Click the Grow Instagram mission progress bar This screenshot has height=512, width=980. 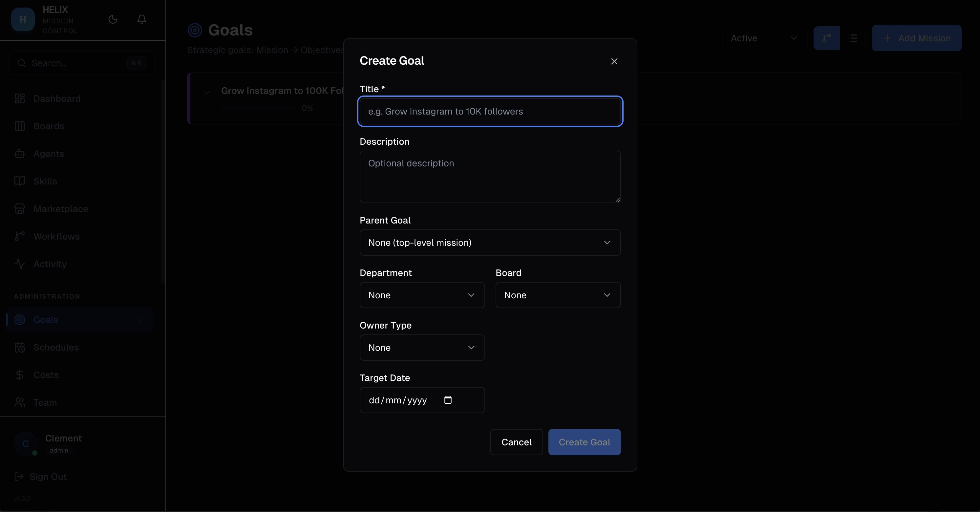[x=259, y=108]
